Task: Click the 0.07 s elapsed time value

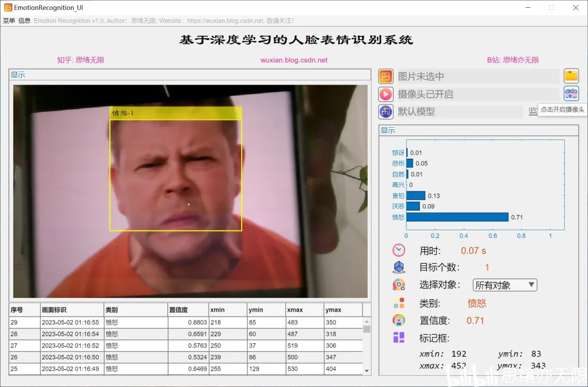Action: tap(473, 250)
